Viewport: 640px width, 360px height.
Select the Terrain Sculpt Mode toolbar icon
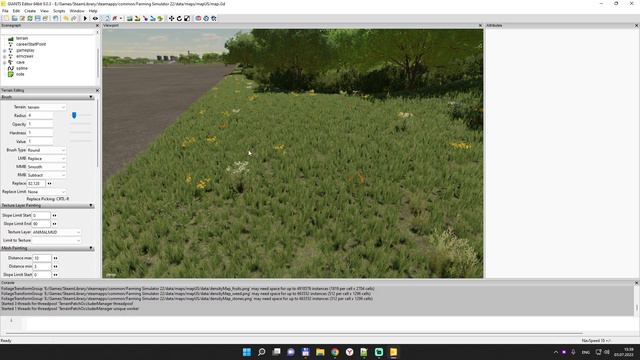click(x=130, y=18)
